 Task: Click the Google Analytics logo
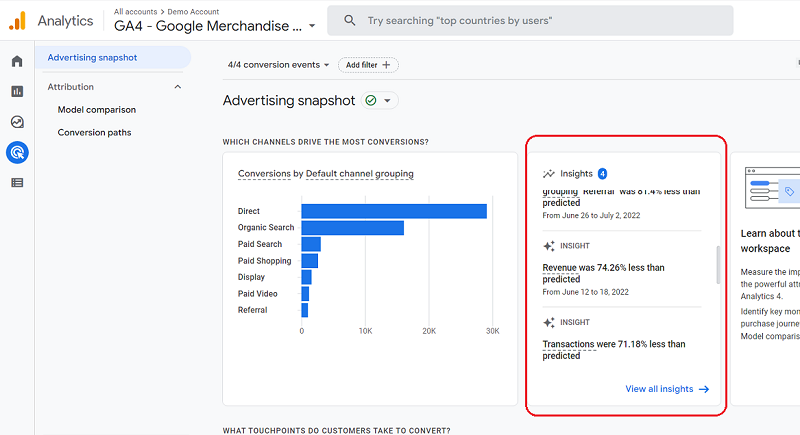click(x=17, y=21)
